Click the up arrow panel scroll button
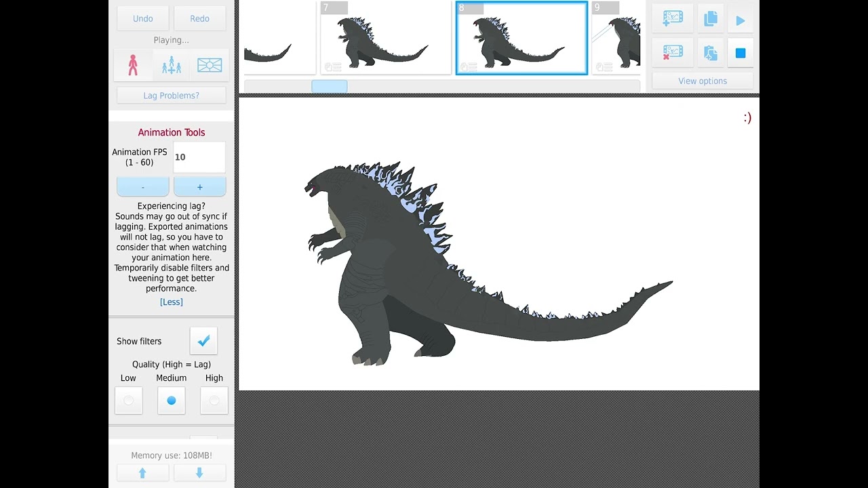 pyautogui.click(x=142, y=473)
